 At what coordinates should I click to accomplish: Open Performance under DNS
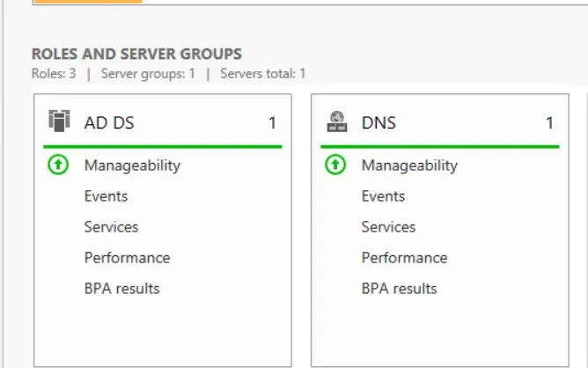click(x=404, y=257)
